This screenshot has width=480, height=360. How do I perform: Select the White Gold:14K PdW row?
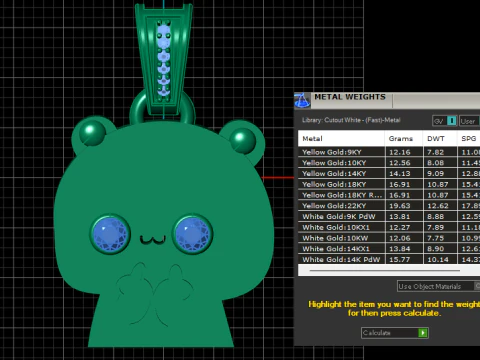[x=389, y=259]
